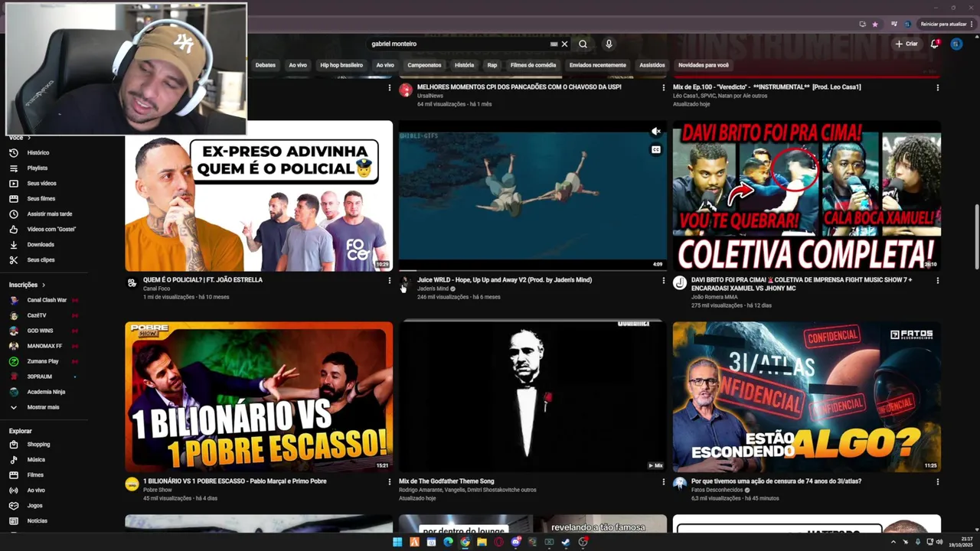Open the notifications bell
The width and height of the screenshot is (980, 551).
click(x=934, y=44)
